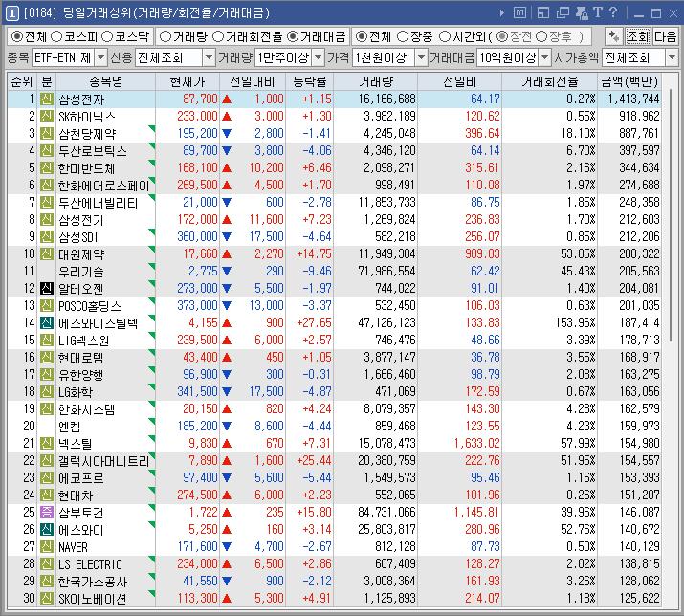Select the LS ELECTRIC stock name
Viewport: 684px width, 616px height.
90,564
